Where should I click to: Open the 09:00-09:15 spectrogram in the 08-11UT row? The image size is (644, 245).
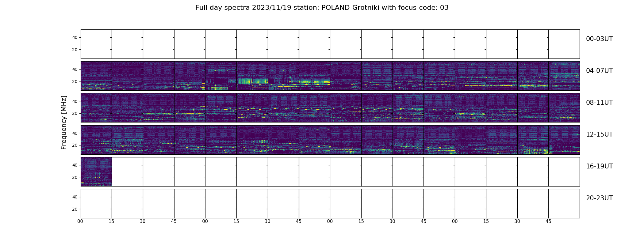pos(221,108)
